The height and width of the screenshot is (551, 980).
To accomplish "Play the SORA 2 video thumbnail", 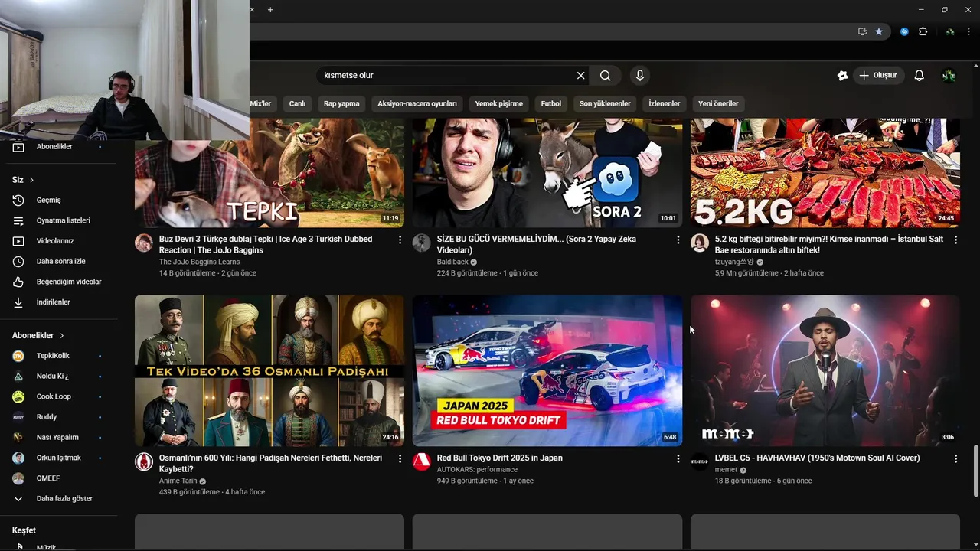I will tap(547, 173).
